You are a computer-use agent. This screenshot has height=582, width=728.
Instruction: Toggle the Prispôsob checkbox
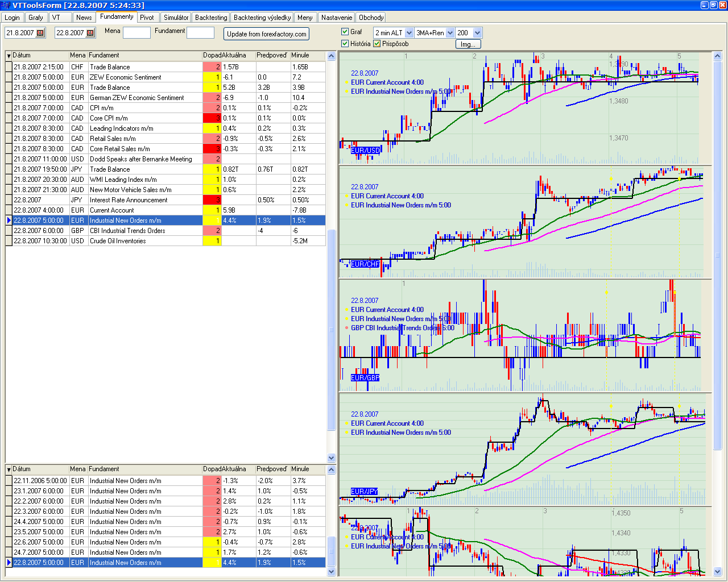(x=377, y=44)
